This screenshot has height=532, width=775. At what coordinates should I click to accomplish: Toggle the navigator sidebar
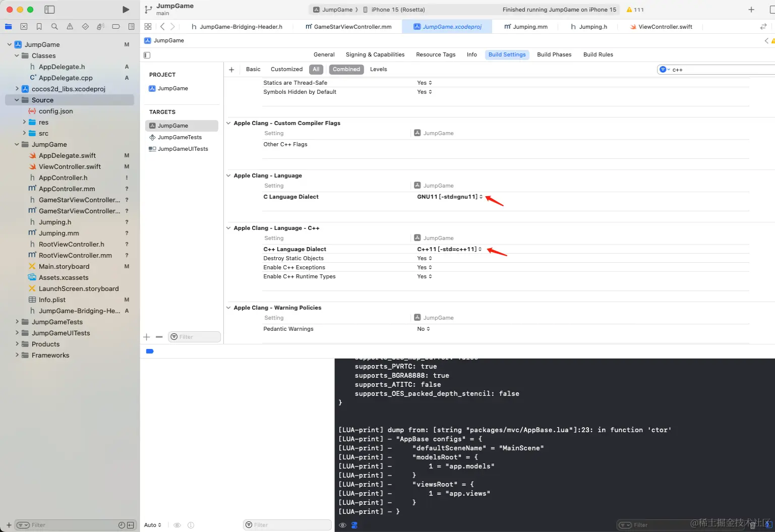[49, 10]
